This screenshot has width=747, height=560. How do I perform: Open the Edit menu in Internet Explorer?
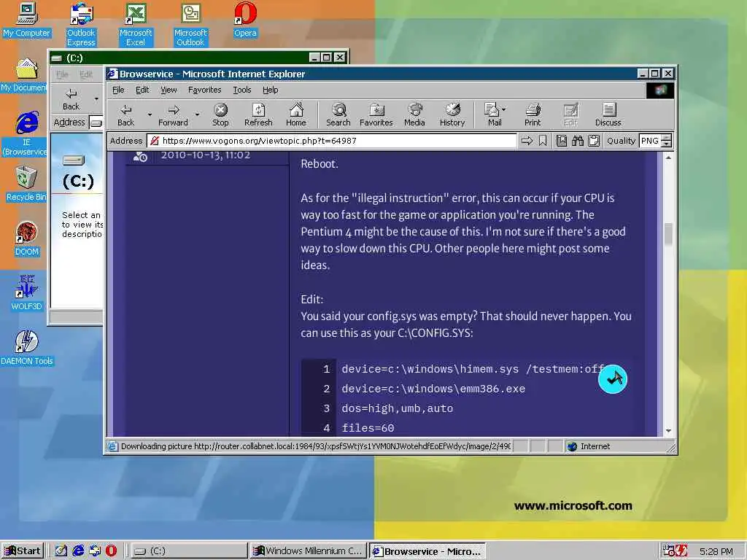142,90
